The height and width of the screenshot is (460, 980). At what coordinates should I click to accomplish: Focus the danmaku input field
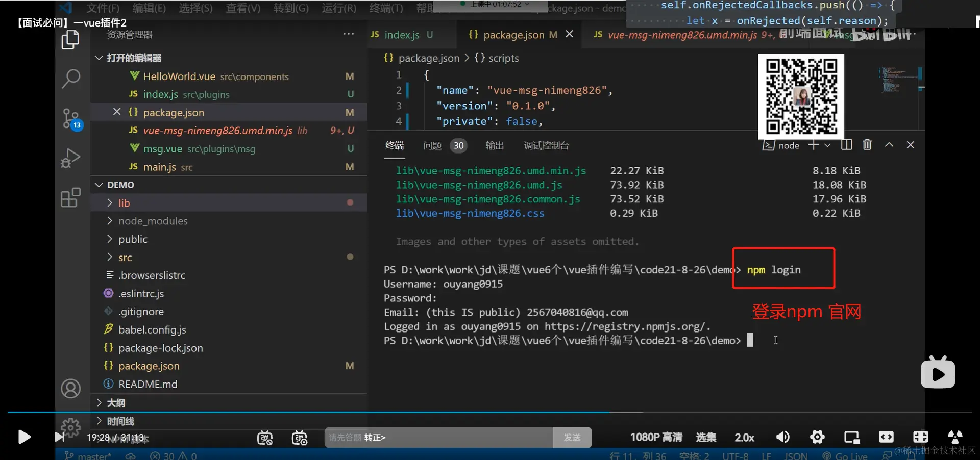tap(439, 438)
